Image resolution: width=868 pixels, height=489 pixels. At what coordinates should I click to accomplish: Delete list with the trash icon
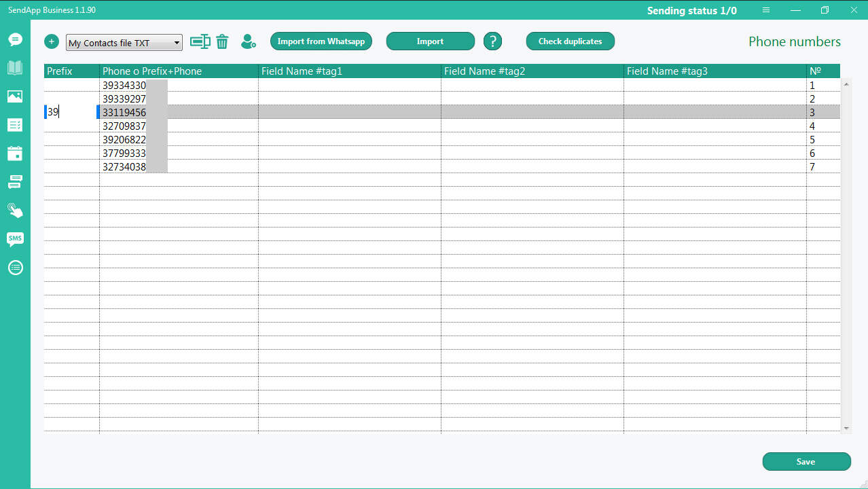(x=222, y=42)
